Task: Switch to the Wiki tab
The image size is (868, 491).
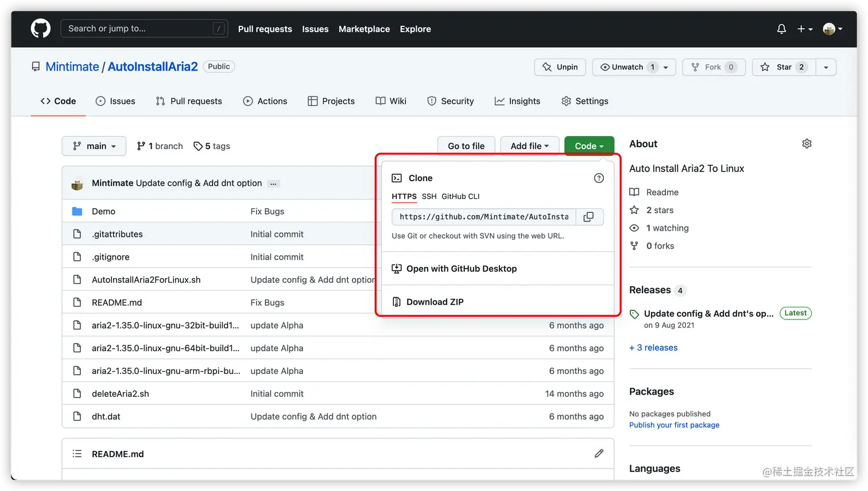Action: (391, 101)
